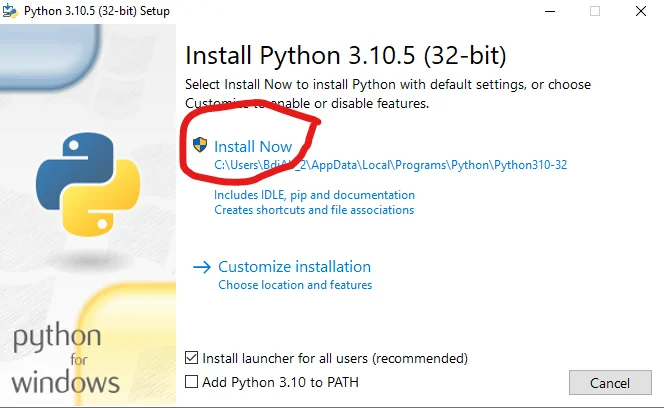The height and width of the screenshot is (408, 664).
Task: Click the disabled maximize button in title bar
Action: tap(595, 11)
